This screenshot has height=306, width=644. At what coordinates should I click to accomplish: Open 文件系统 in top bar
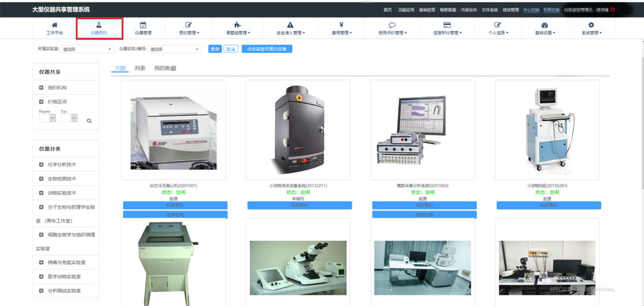tap(490, 10)
